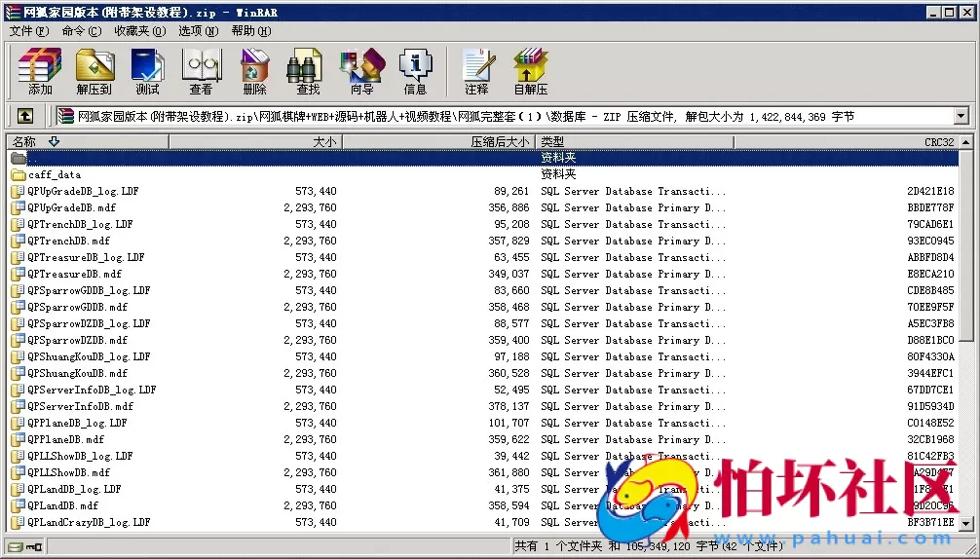Select the QPServerInfoDB_log.LDF file name

pos(92,390)
